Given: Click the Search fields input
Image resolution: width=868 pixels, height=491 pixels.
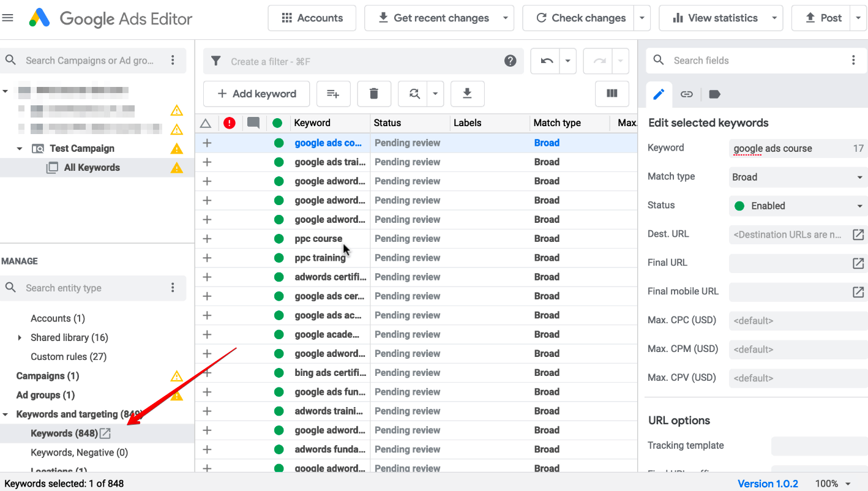Looking at the screenshot, I should point(756,60).
